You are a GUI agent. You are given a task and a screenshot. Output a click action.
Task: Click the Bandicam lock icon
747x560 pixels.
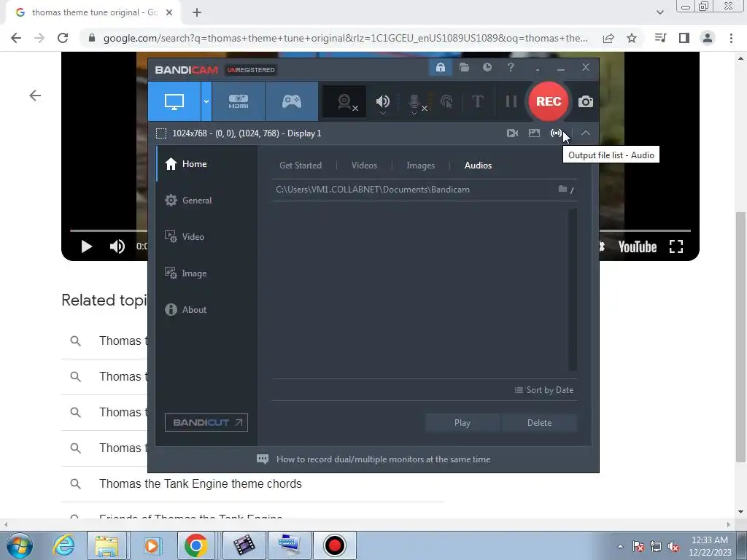[441, 68]
